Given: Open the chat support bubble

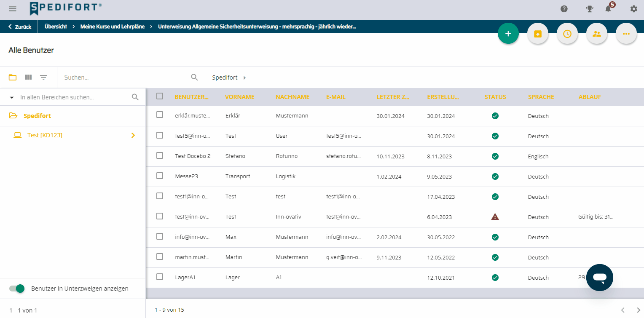Looking at the screenshot, I should (600, 278).
